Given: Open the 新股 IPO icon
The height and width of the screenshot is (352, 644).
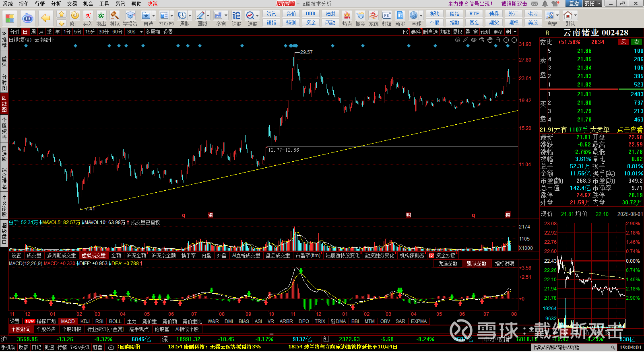Looking at the screenshot, I should click(x=400, y=15).
